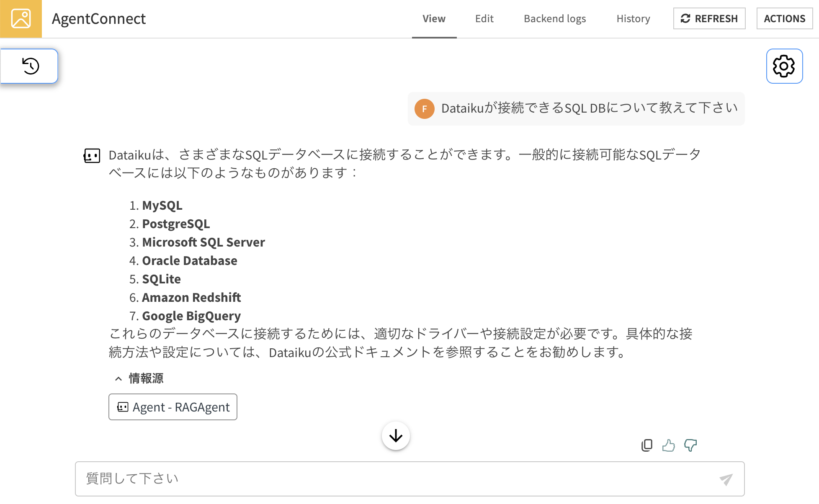
Task: Open the settings gear icon
Action: (784, 66)
